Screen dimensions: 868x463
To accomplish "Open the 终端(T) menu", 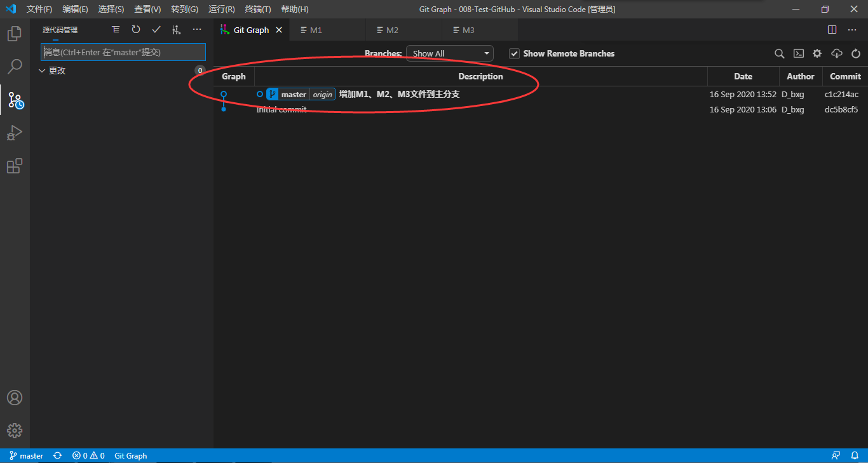I will 257,9.
